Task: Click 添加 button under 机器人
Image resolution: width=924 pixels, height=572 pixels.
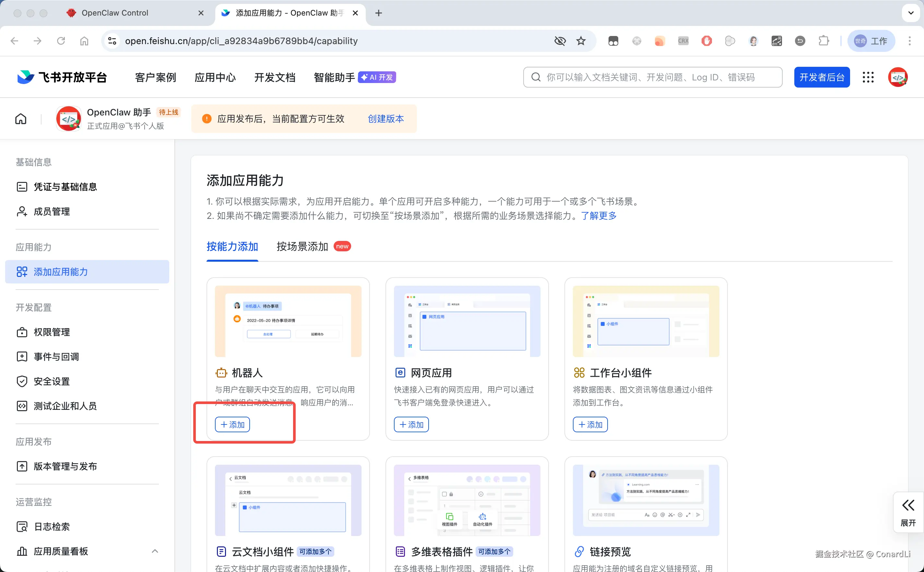Action: click(232, 424)
